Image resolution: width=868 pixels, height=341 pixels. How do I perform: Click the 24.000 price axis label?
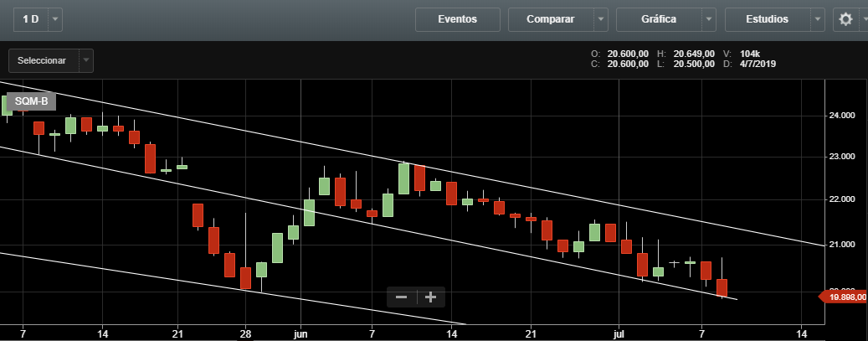pos(842,116)
